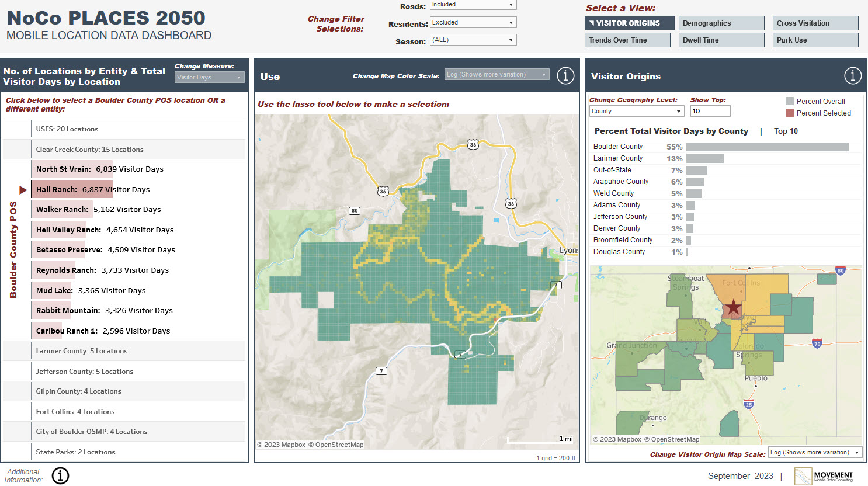Open the Season filter dropdown
This screenshot has width=868, height=486.
pyautogui.click(x=473, y=39)
